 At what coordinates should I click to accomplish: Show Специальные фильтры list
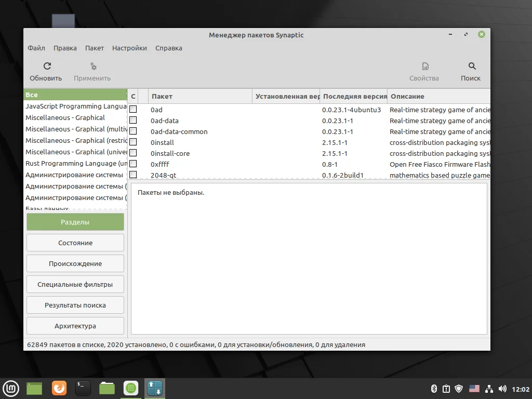(x=75, y=285)
